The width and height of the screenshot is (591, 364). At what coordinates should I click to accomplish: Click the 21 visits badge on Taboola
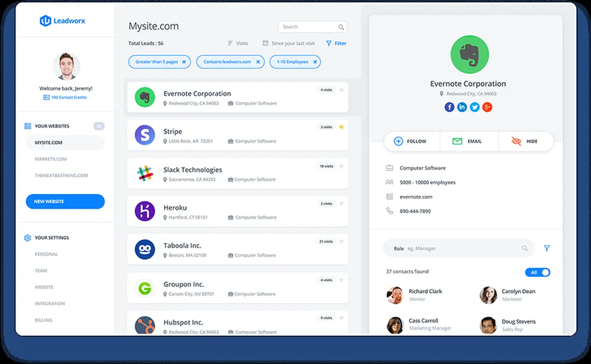pyautogui.click(x=326, y=242)
